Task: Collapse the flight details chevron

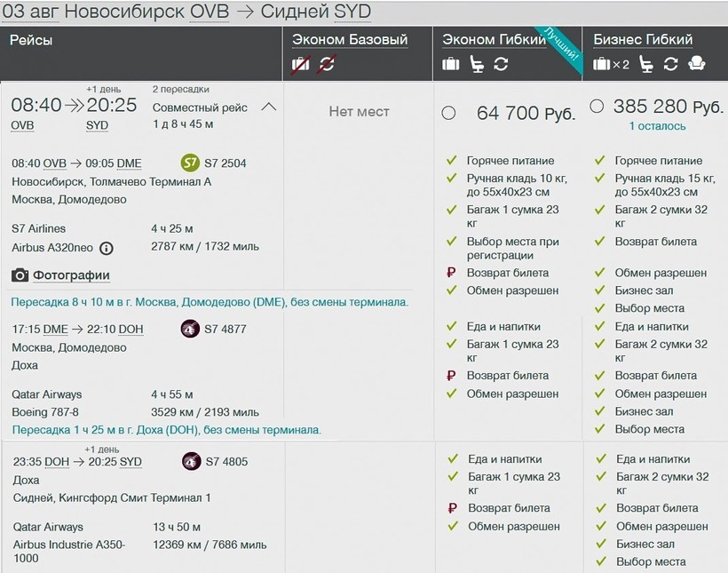Action: 269,107
